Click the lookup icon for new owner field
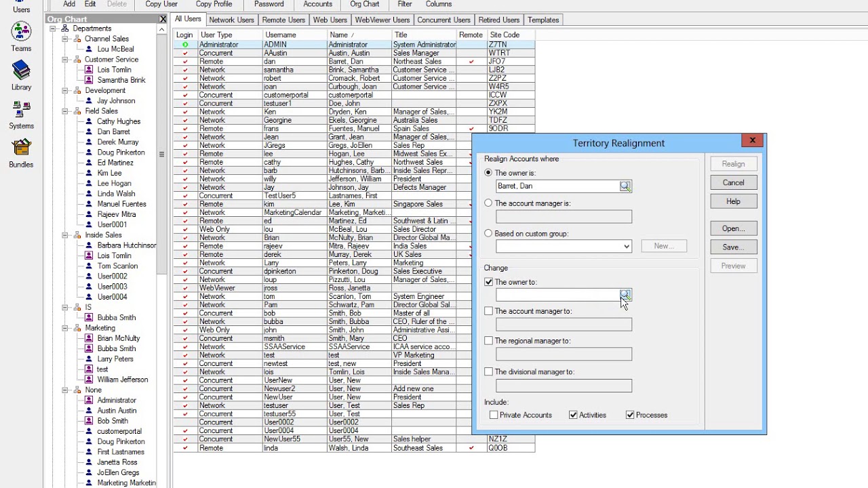This screenshot has width=868, height=488. click(x=625, y=295)
